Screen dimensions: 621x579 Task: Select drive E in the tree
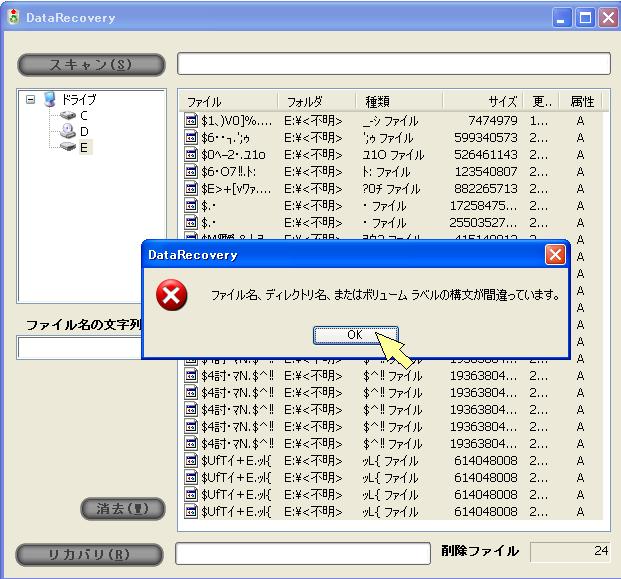click(x=84, y=147)
